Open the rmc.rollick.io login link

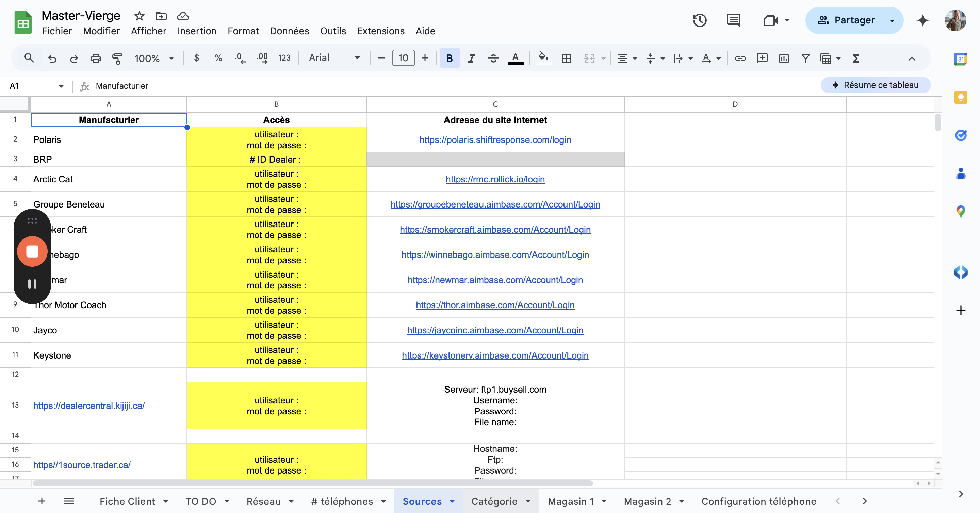[495, 180]
